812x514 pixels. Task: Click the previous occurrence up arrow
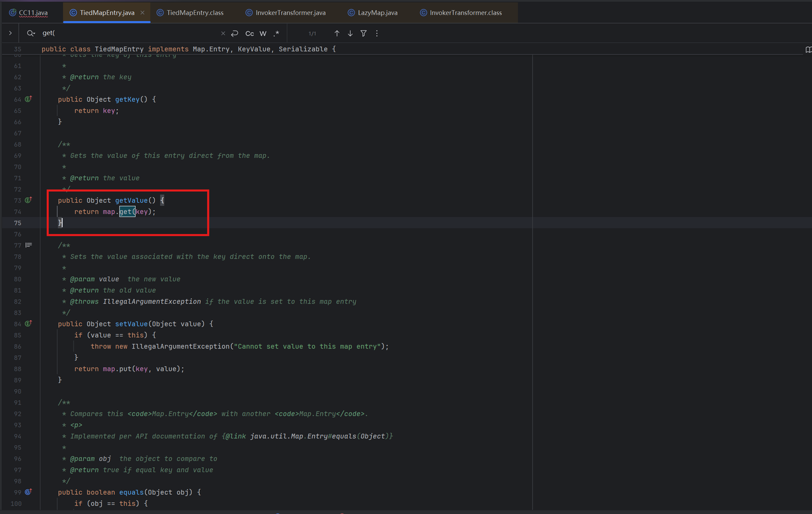point(337,34)
